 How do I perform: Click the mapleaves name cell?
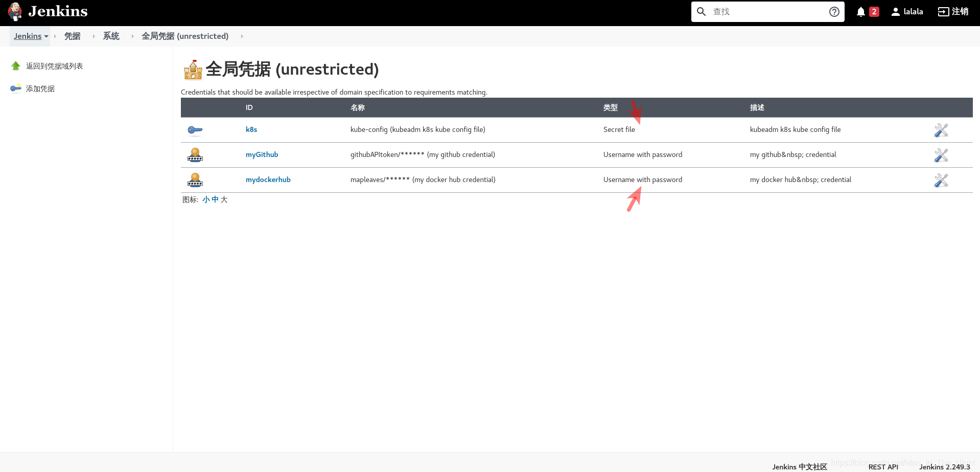423,179
